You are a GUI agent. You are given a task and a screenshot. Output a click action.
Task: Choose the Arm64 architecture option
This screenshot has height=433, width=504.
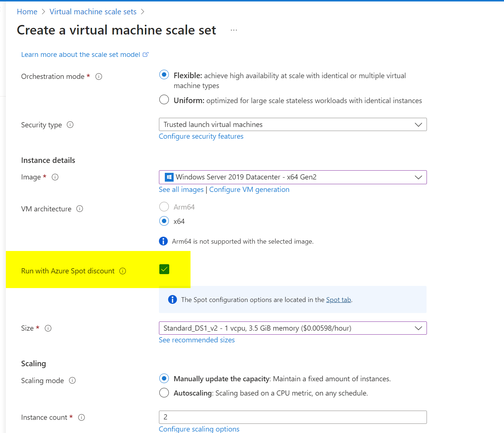(164, 207)
